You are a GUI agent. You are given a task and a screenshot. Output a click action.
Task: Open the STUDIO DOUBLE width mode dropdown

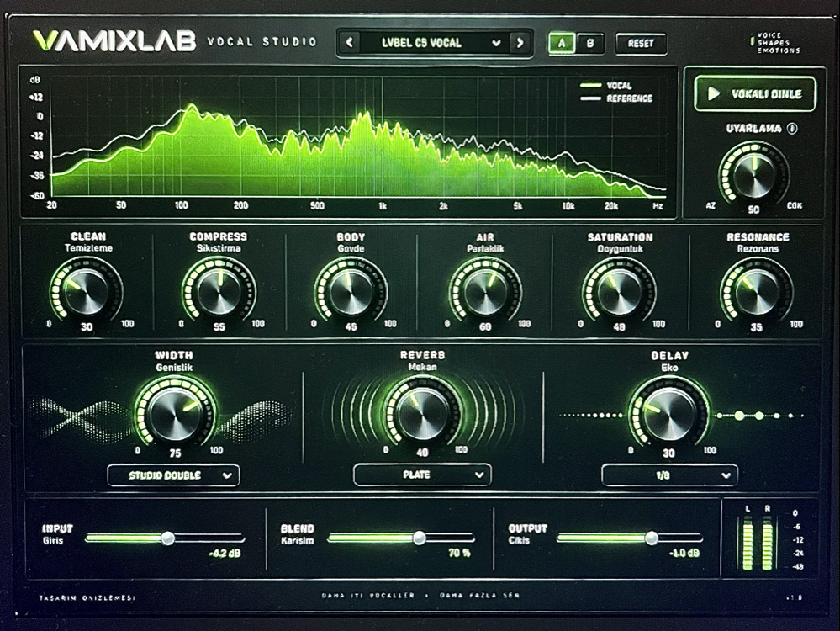coord(173,475)
